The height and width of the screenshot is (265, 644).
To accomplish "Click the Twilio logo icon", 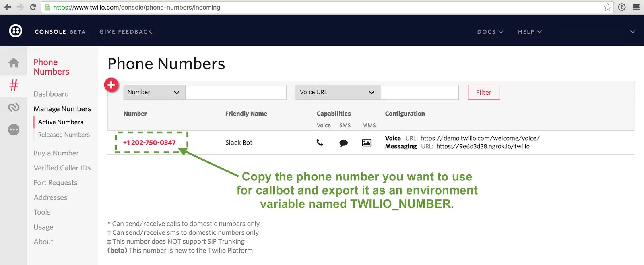I will 16,31.
